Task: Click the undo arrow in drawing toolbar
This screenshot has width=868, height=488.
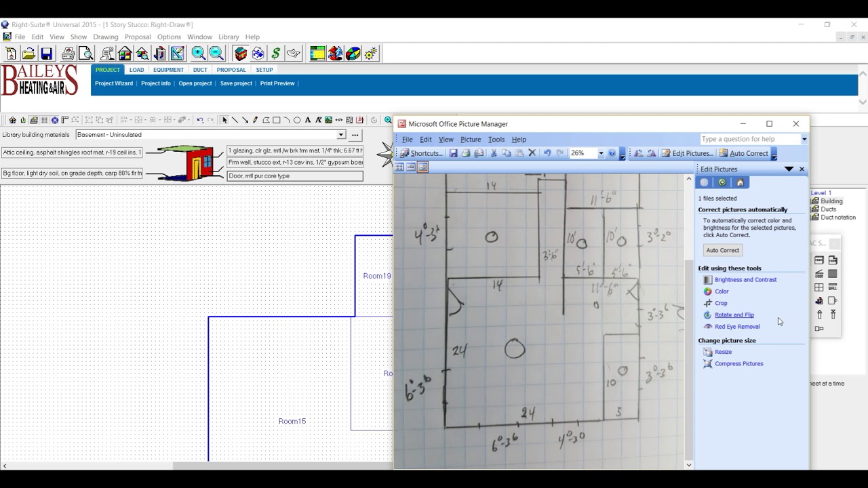Action: pyautogui.click(x=200, y=120)
